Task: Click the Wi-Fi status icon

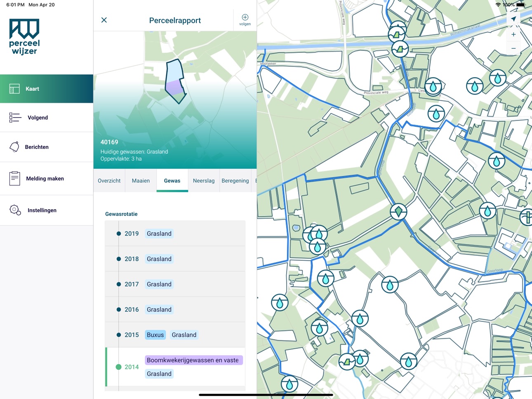Action: click(x=498, y=5)
